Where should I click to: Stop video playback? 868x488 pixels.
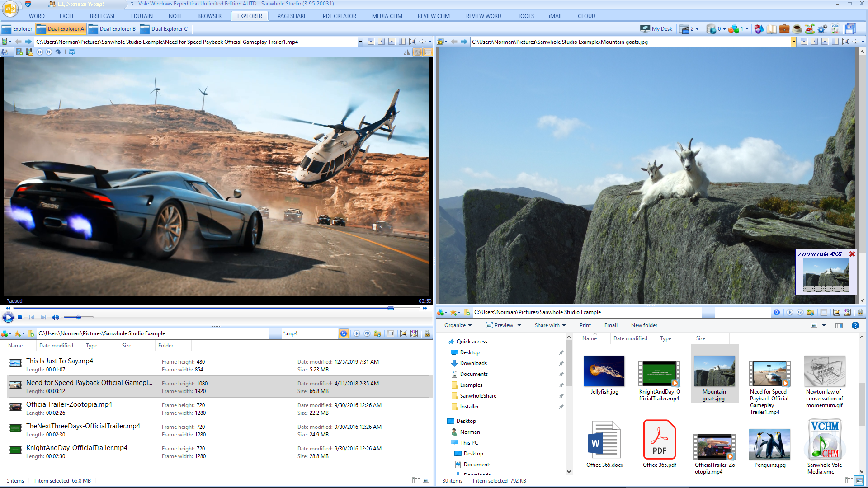click(20, 318)
